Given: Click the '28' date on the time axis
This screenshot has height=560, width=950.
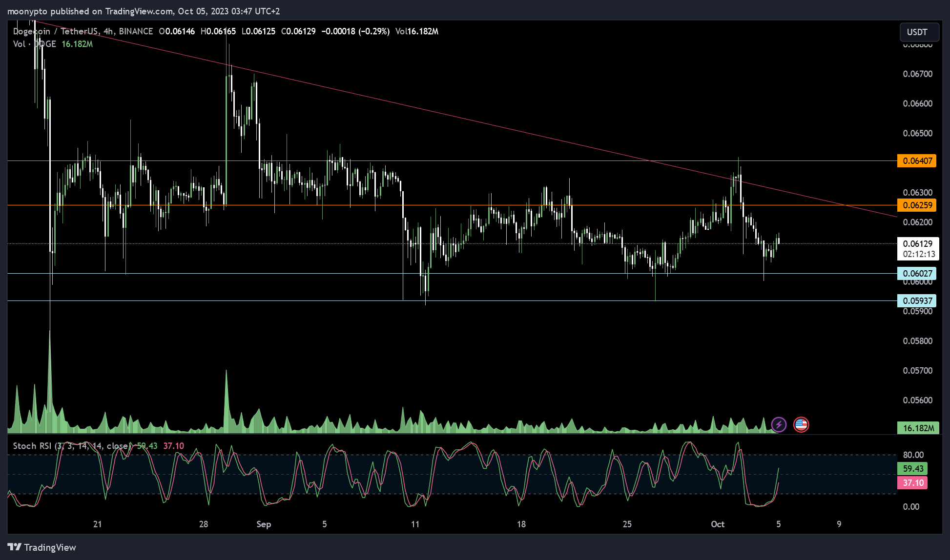Looking at the screenshot, I should (204, 524).
